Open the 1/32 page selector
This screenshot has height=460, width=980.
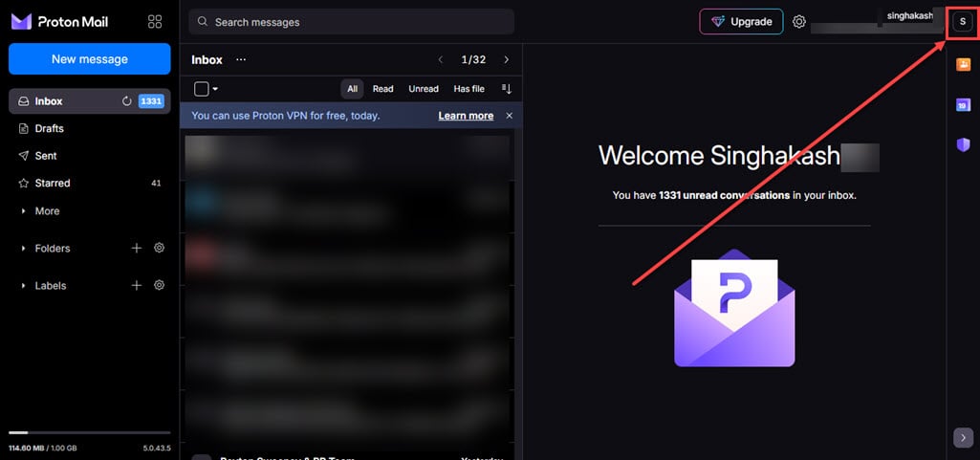[473, 60]
